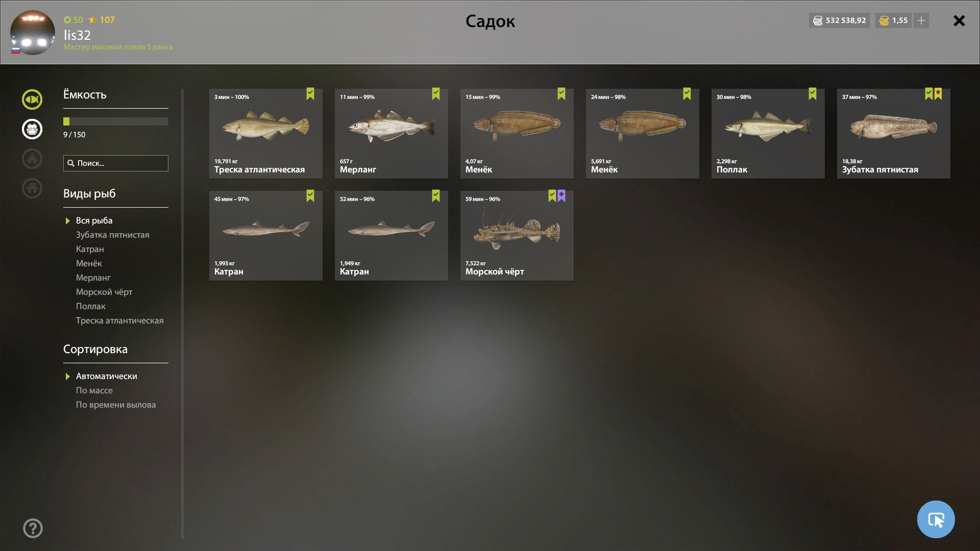This screenshot has height=551, width=980.
Task: Click the blue cursor assistant button
Action: pyautogui.click(x=936, y=519)
